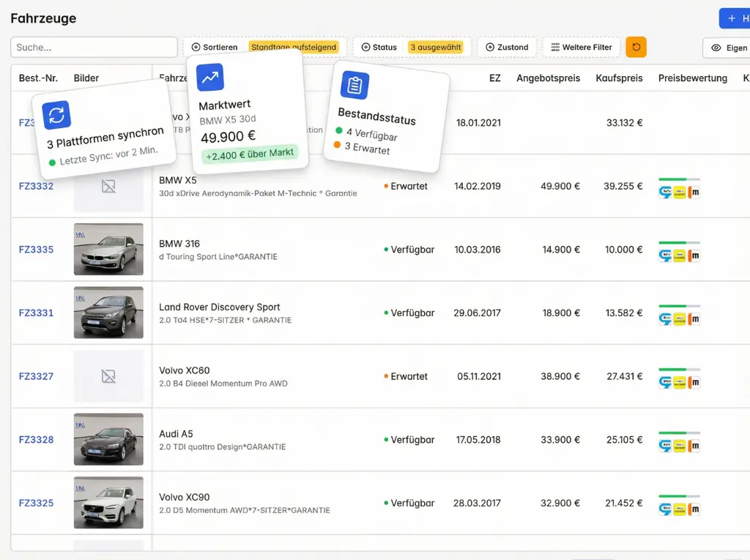
Task: Open the Sortieren dropdown
Action: click(x=215, y=48)
